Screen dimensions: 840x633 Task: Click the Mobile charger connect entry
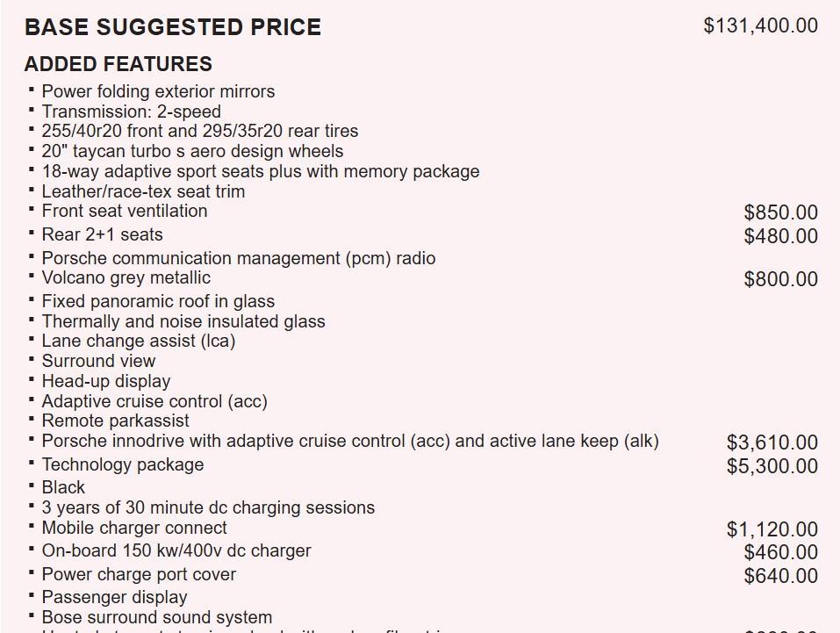click(134, 528)
